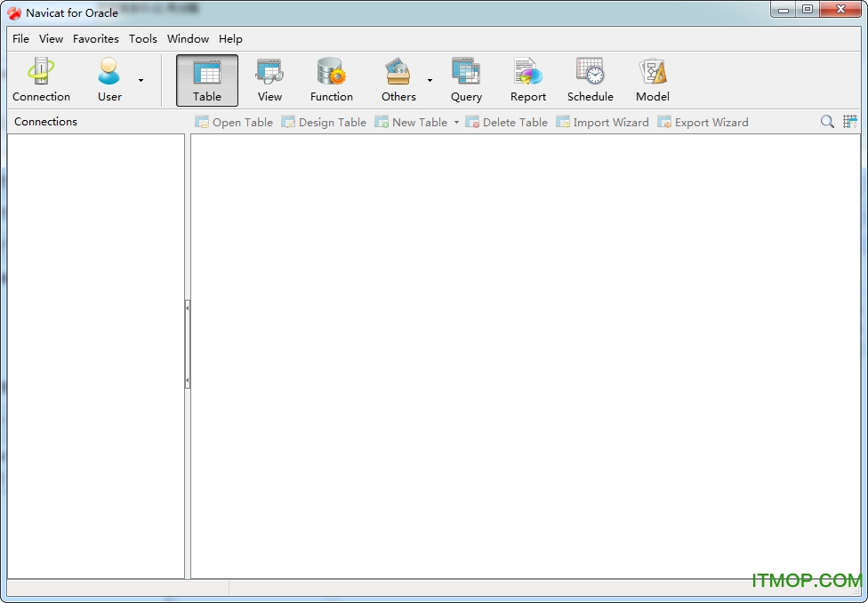Expand the New Table dropdown arrow
Viewport: 868px width, 603px height.
pyautogui.click(x=457, y=123)
